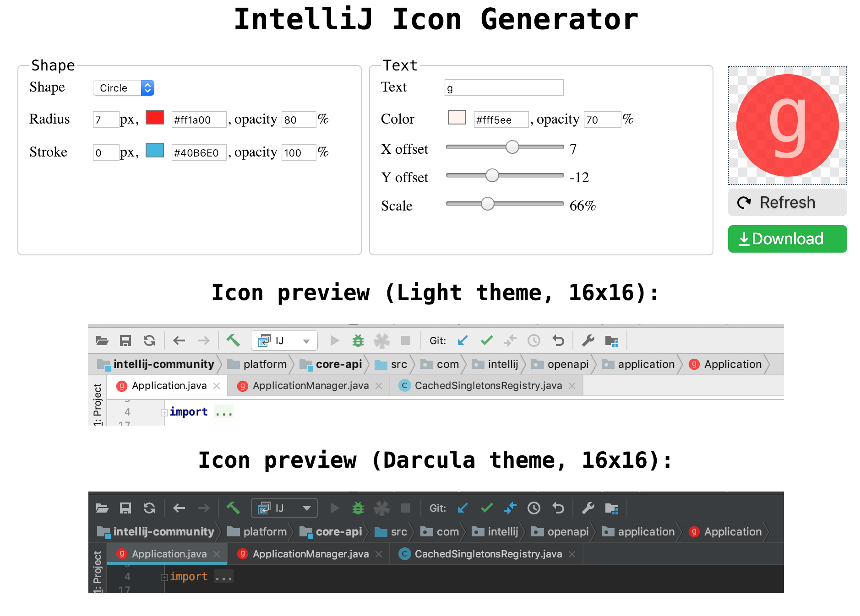Open the blue stroke color swatch
The height and width of the screenshot is (616, 860).
point(155,151)
